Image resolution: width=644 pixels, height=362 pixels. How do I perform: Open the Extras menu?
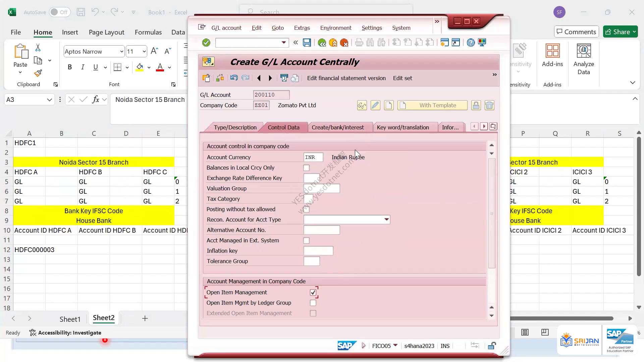coord(302,28)
